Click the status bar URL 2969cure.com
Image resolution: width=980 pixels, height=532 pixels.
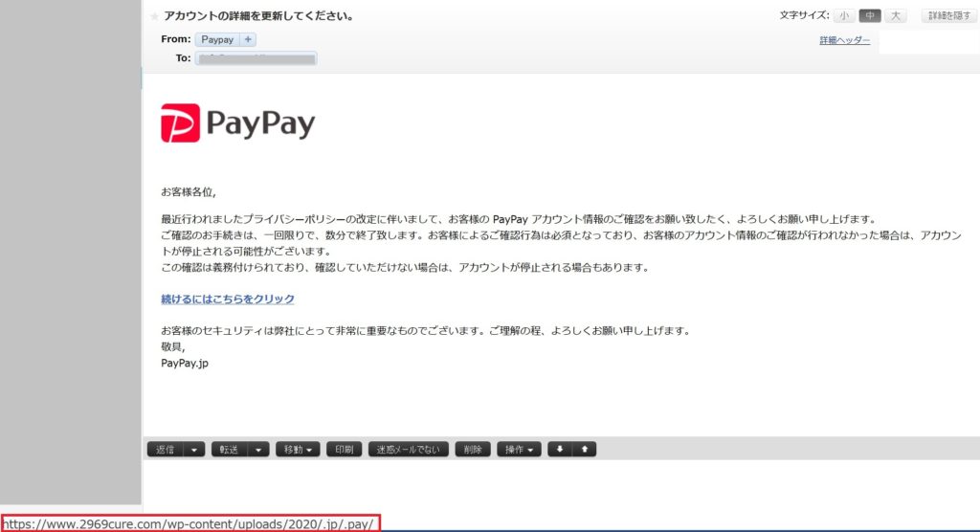pos(189,524)
